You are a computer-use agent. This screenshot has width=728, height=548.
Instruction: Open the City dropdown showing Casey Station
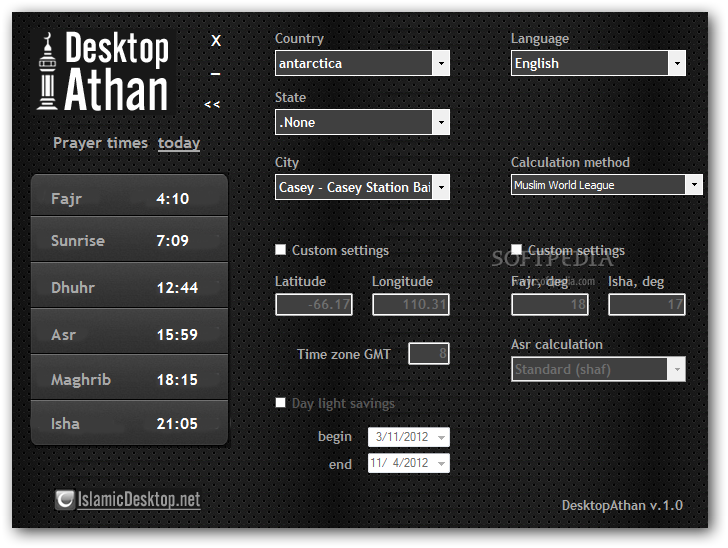(x=362, y=187)
